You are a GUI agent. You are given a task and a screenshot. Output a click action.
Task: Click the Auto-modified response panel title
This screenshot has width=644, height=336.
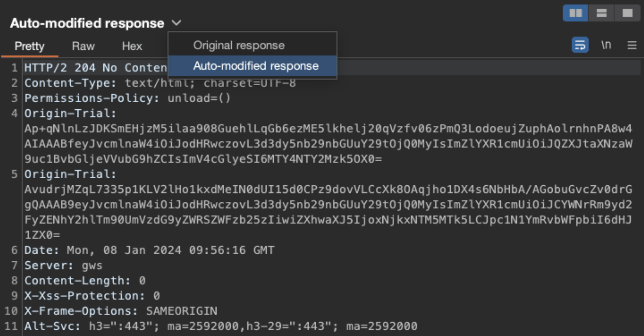[x=87, y=23]
